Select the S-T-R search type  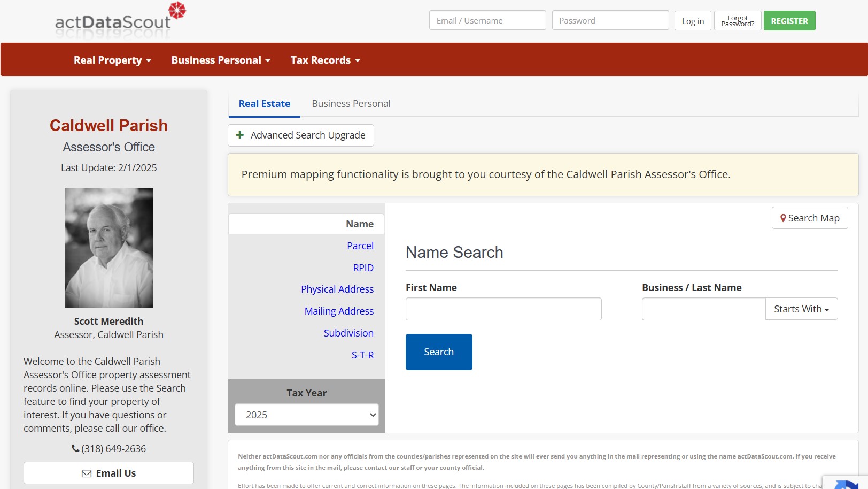(362, 355)
